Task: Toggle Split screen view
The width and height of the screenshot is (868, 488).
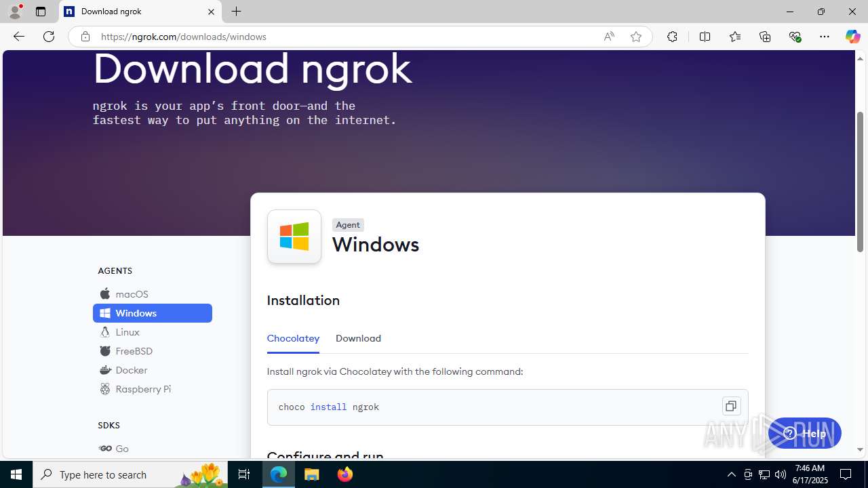Action: (x=705, y=37)
